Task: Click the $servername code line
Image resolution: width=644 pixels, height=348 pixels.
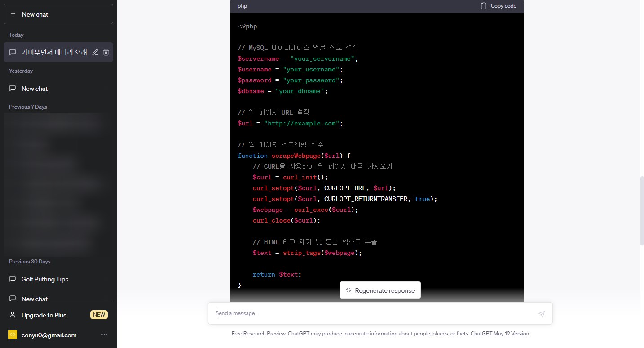Action: click(x=298, y=59)
